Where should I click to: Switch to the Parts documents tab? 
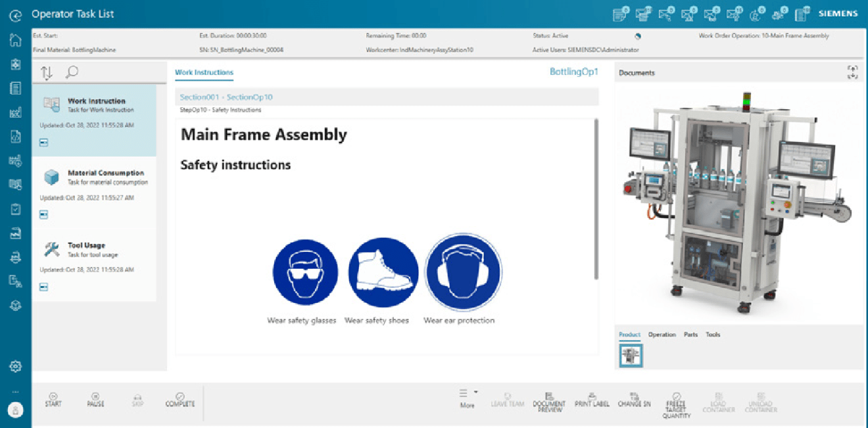pos(690,335)
